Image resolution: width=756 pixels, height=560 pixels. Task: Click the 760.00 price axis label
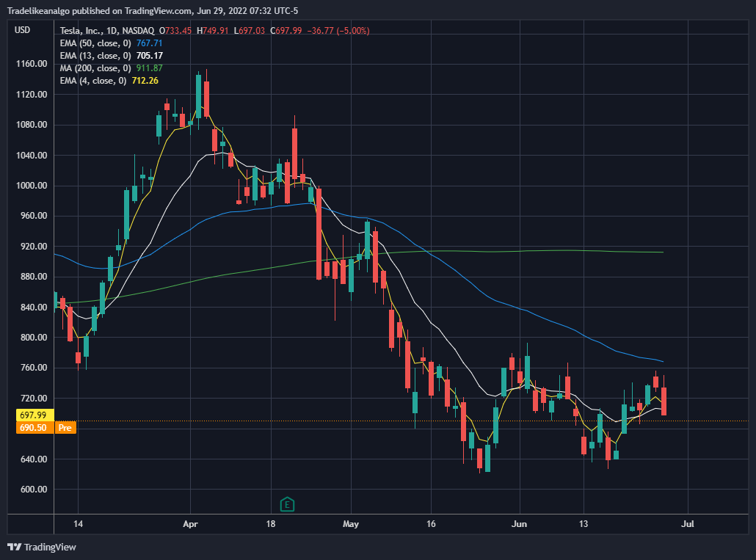[34, 368]
